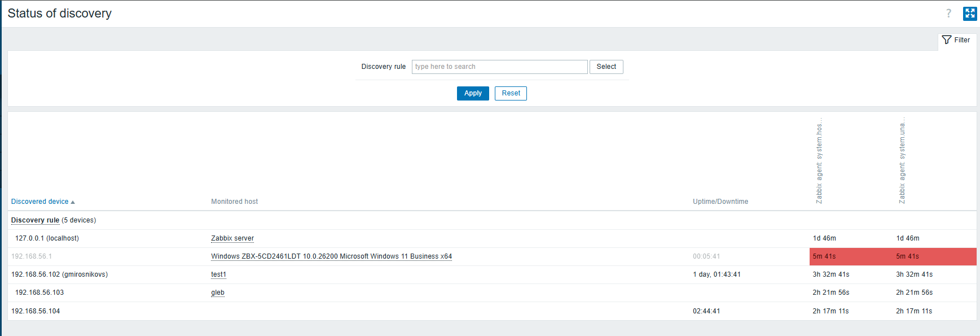Click the rotated system.hostname column header
Viewport: 980px width, 336px height.
[819, 161]
